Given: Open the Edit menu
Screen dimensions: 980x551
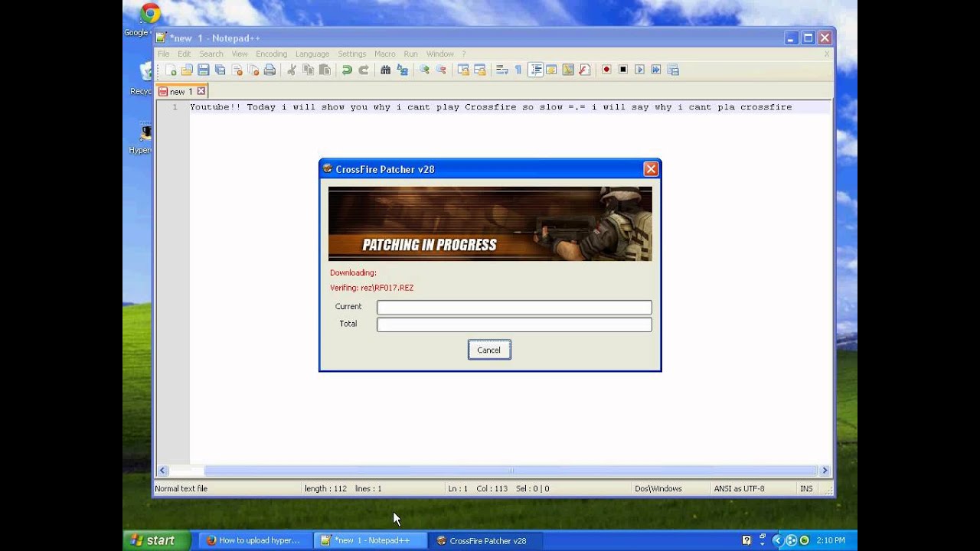Looking at the screenshot, I should (x=184, y=54).
